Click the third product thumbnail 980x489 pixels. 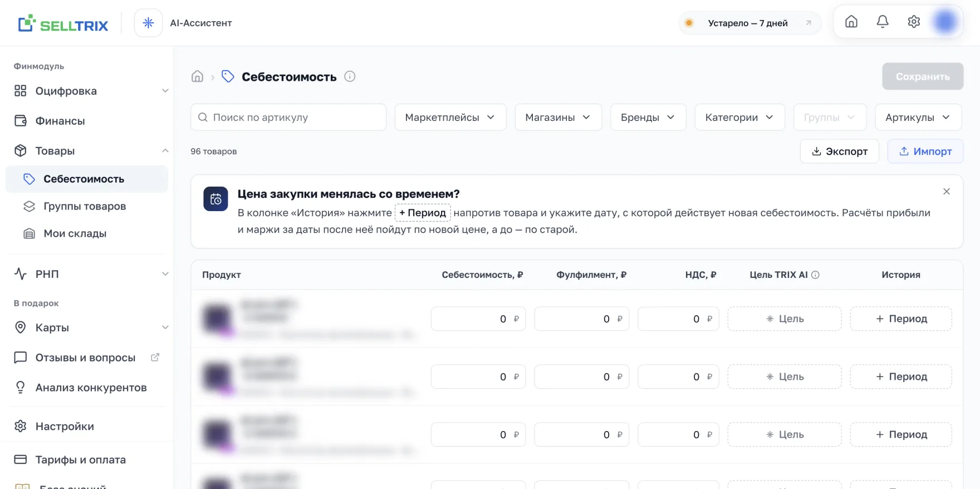[217, 435]
